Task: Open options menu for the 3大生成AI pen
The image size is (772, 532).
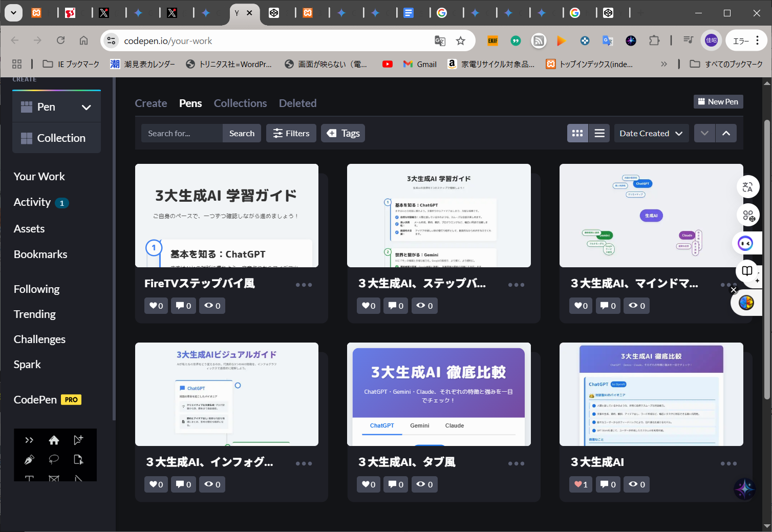Action: [x=728, y=463]
